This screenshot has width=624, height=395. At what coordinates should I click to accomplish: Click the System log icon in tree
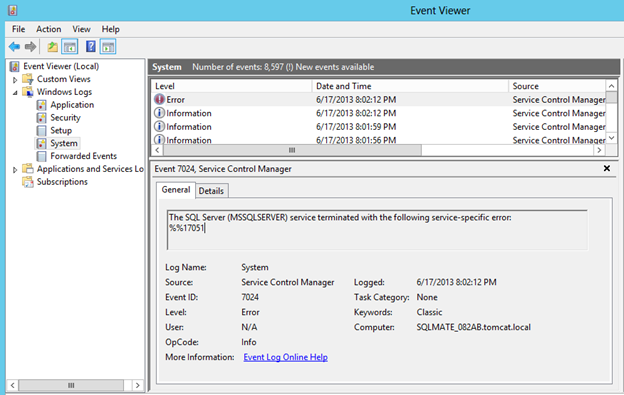coord(41,143)
